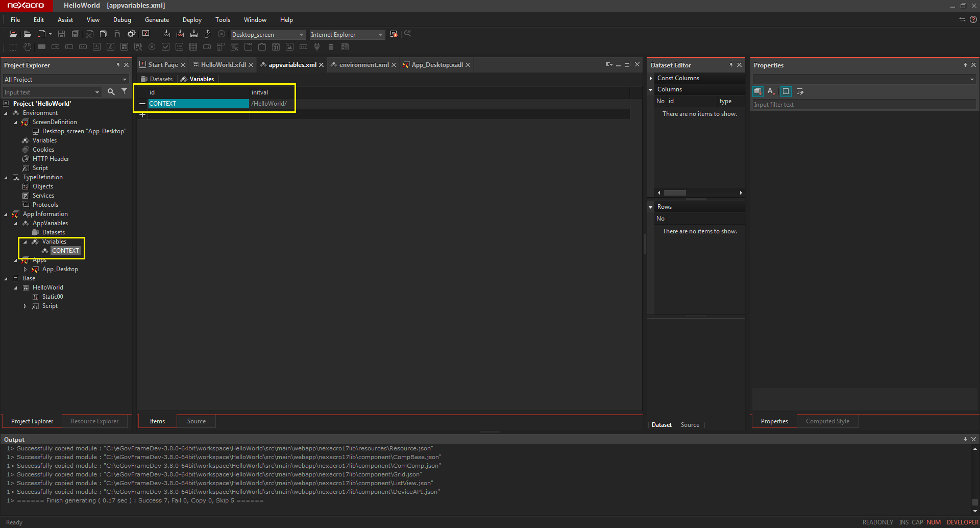Open Source tab in Dataset Editor
This screenshot has height=528, width=980.
690,425
